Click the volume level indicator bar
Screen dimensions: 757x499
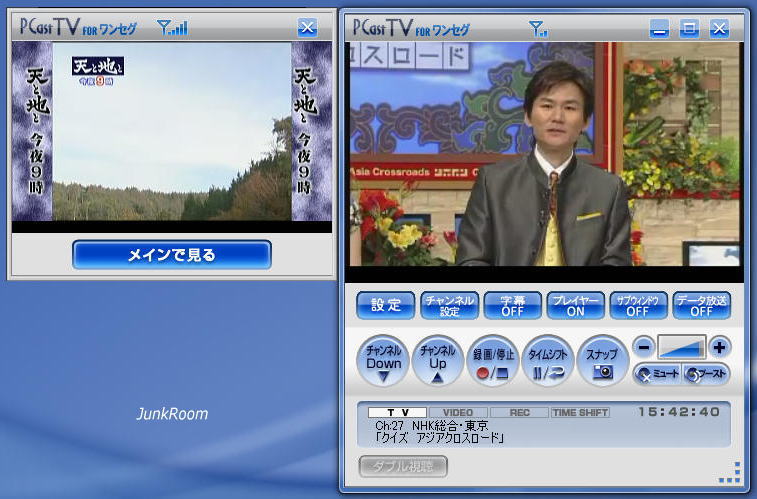[x=682, y=347]
